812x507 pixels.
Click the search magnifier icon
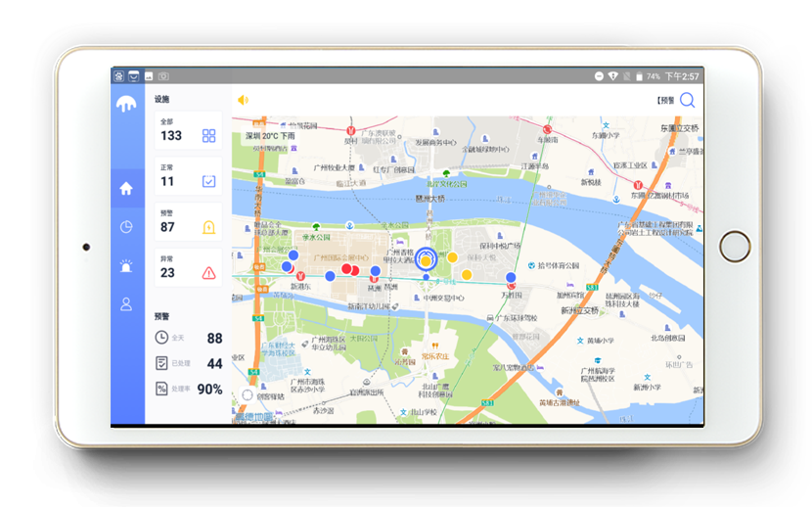688,100
